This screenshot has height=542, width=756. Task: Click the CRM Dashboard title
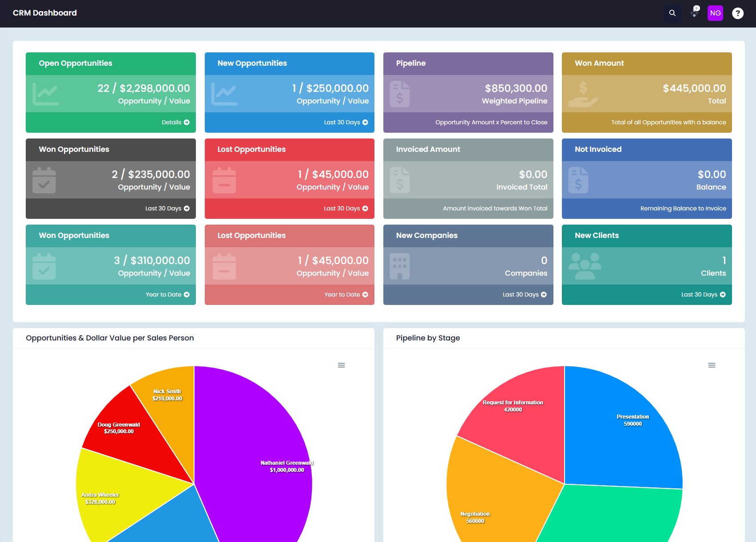coord(45,13)
